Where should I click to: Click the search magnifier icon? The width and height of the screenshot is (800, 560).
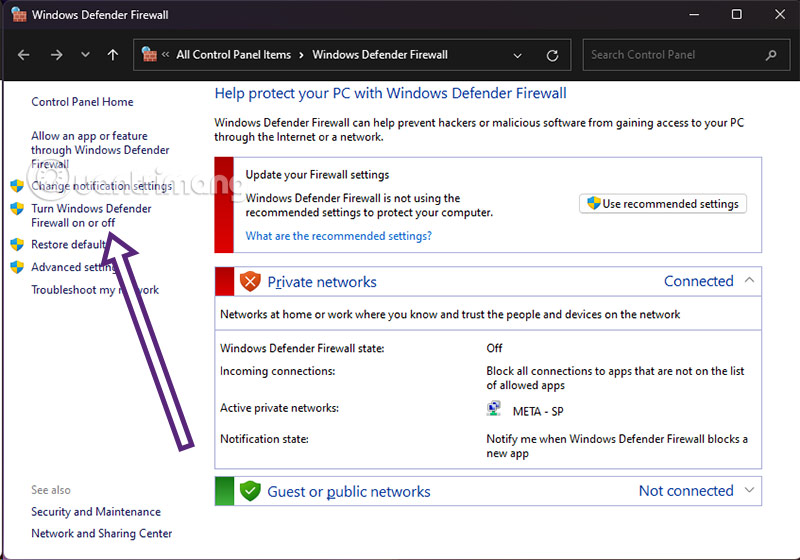[770, 55]
